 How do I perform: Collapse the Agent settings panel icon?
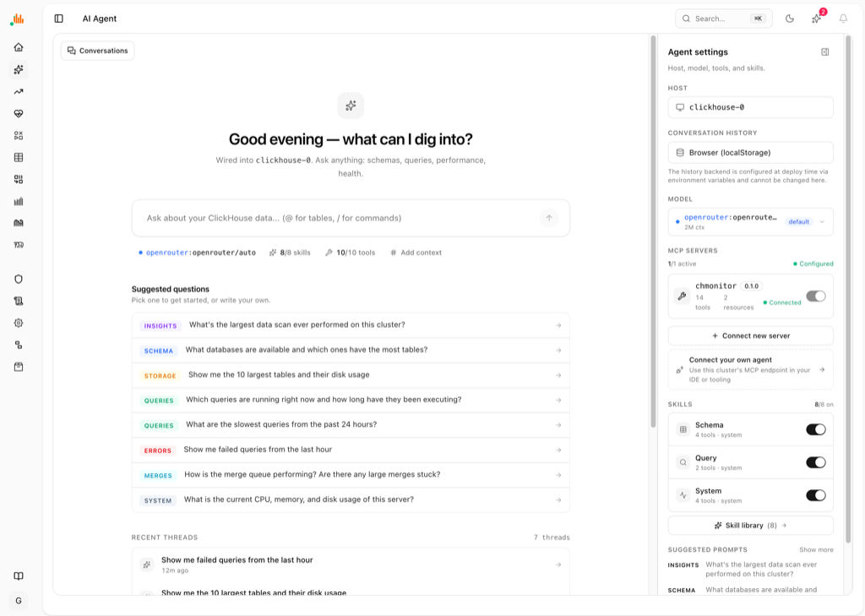[824, 52]
